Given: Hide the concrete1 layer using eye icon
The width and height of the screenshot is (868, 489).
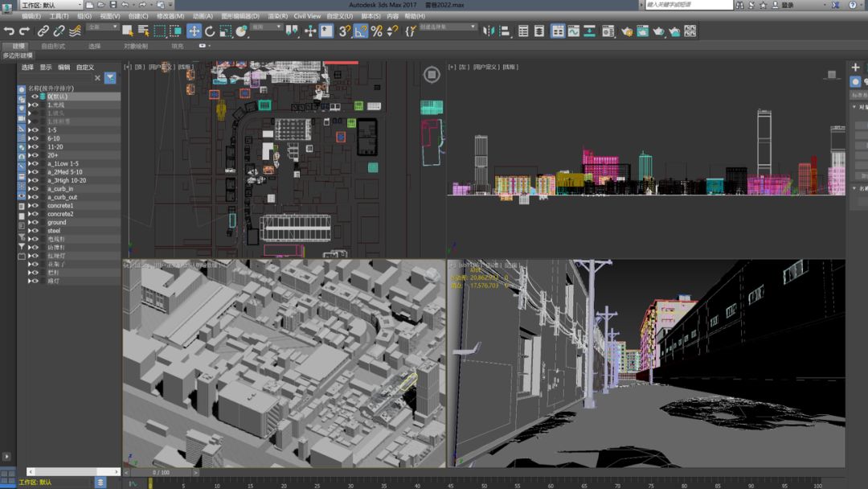Looking at the screenshot, I should coord(35,206).
